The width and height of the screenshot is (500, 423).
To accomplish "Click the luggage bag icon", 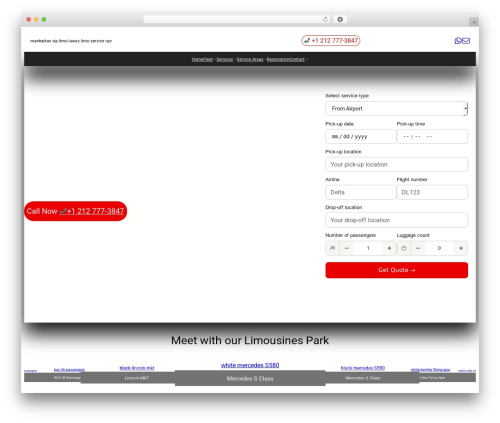I will click(x=404, y=248).
